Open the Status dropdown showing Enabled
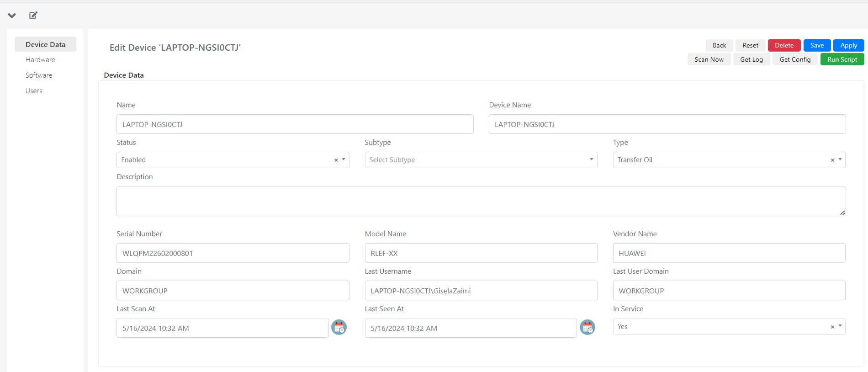 pos(233,160)
